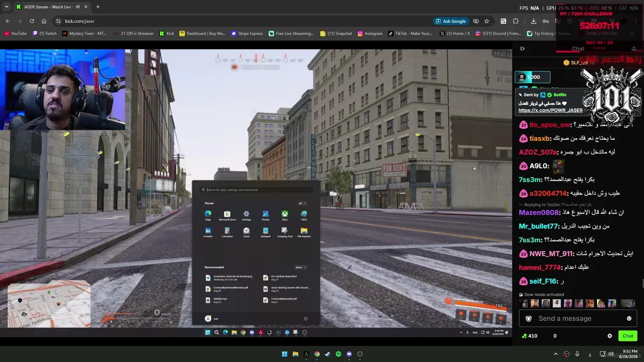The height and width of the screenshot is (362, 644).
Task: Click Photos in the stream's Start menu
Action: pyautogui.click(x=265, y=216)
